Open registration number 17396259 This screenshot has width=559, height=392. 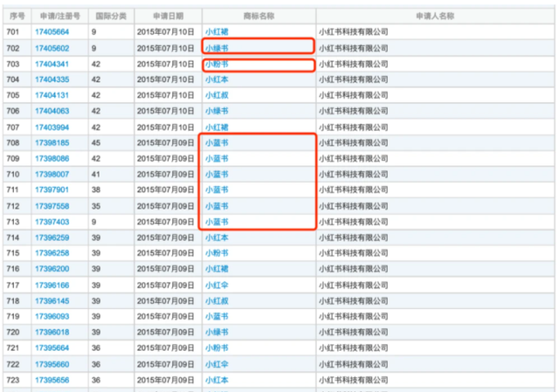click(x=52, y=237)
